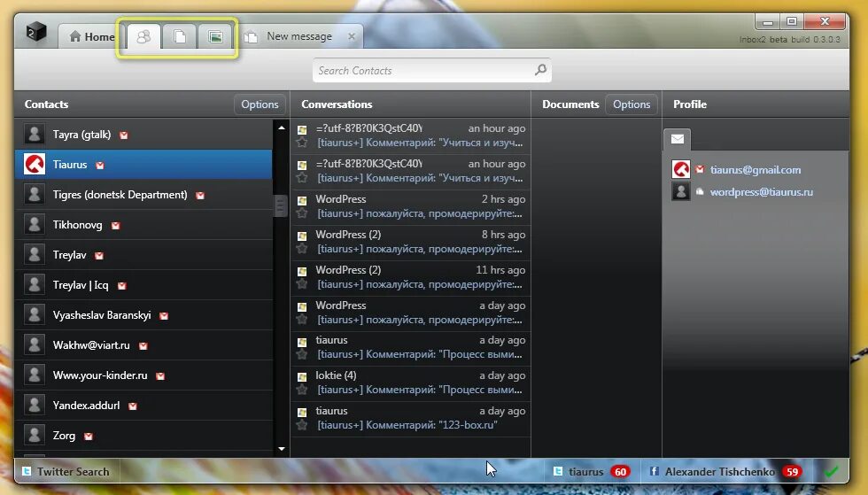Click Twitter bird icon by Twitter Search
Image resolution: width=868 pixels, height=495 pixels.
27,471
